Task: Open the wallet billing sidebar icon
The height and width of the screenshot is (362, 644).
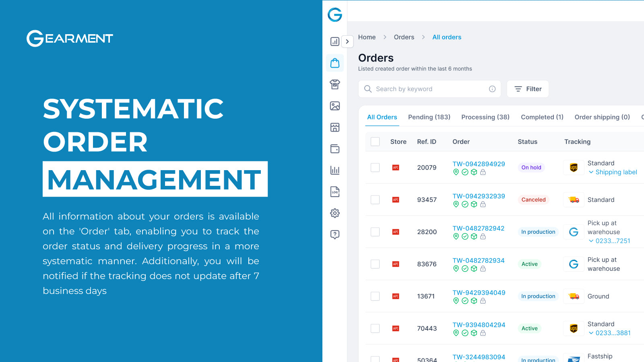Action: pyautogui.click(x=335, y=149)
